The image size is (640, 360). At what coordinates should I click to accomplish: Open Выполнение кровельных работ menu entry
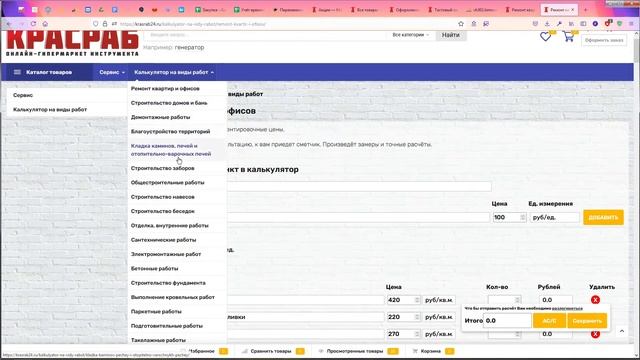pos(172,297)
